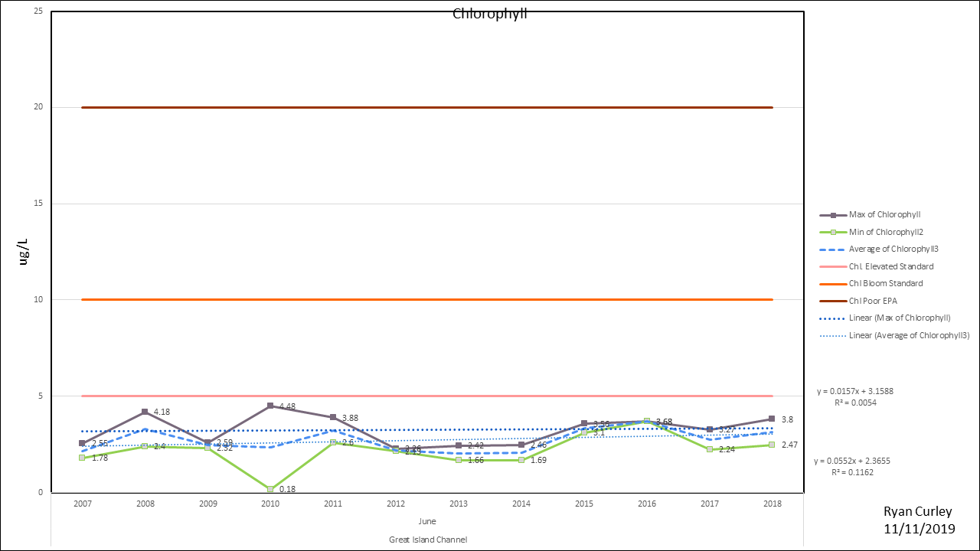Click the Chlorophyll chart title
The width and height of the screenshot is (980, 551).
tap(490, 14)
